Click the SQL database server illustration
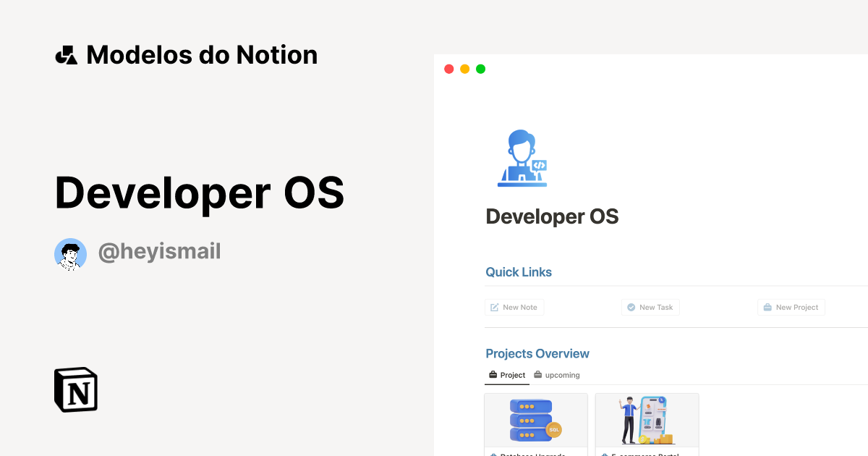This screenshot has height=456, width=868. [530, 418]
